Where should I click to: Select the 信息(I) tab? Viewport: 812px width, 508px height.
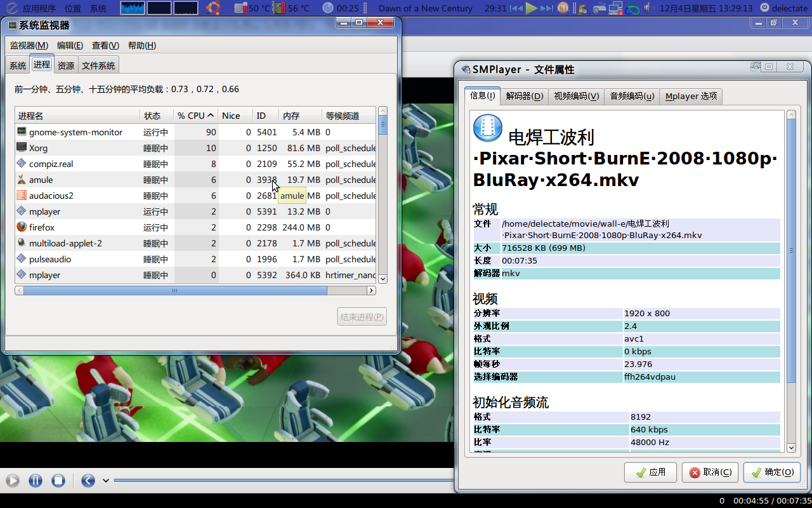(x=482, y=95)
